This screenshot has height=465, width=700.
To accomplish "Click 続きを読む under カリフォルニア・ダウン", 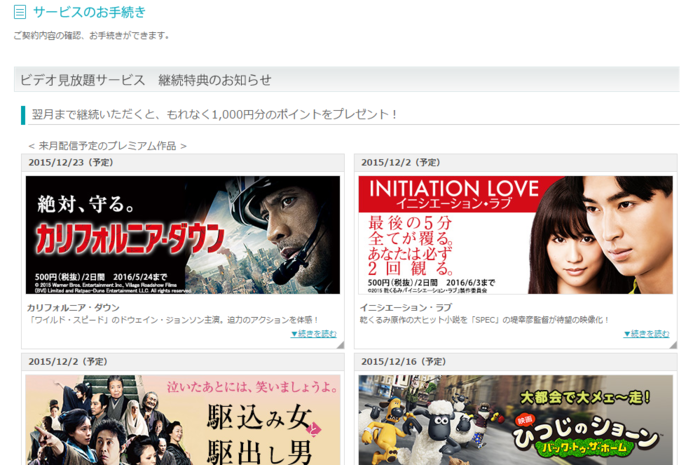I will 314,333.
